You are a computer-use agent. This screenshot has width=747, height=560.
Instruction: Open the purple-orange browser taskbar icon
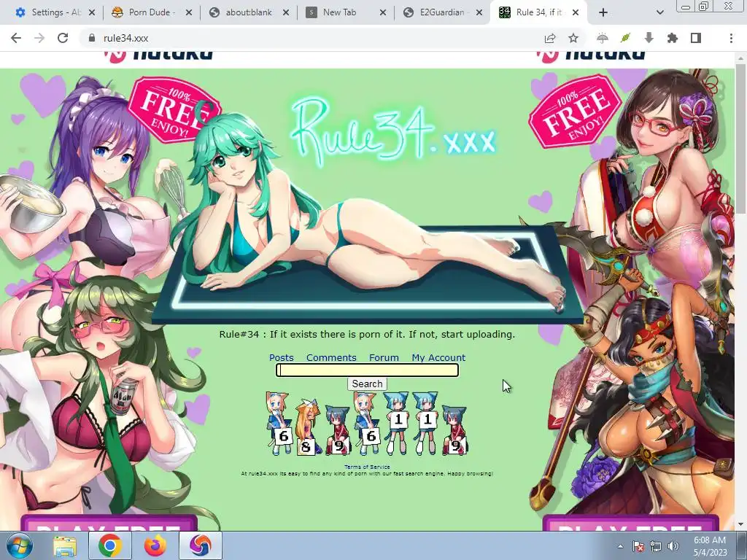[201, 545]
